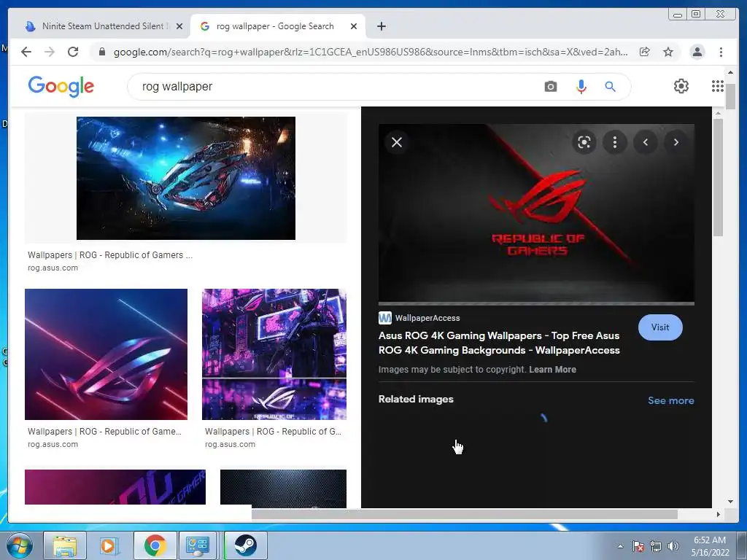Click the red Republic of Gamers preview image
Image resolution: width=747 pixels, height=560 pixels.
pyautogui.click(x=536, y=213)
